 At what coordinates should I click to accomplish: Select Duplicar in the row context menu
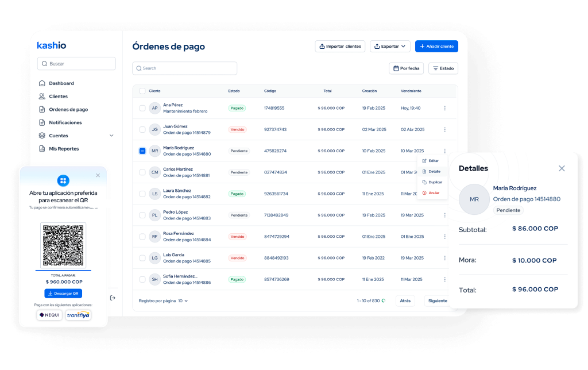(x=435, y=182)
